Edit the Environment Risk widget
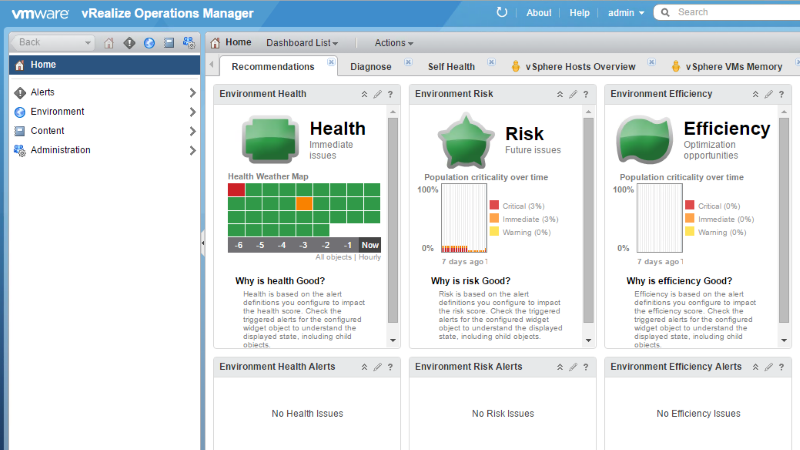 [573, 94]
